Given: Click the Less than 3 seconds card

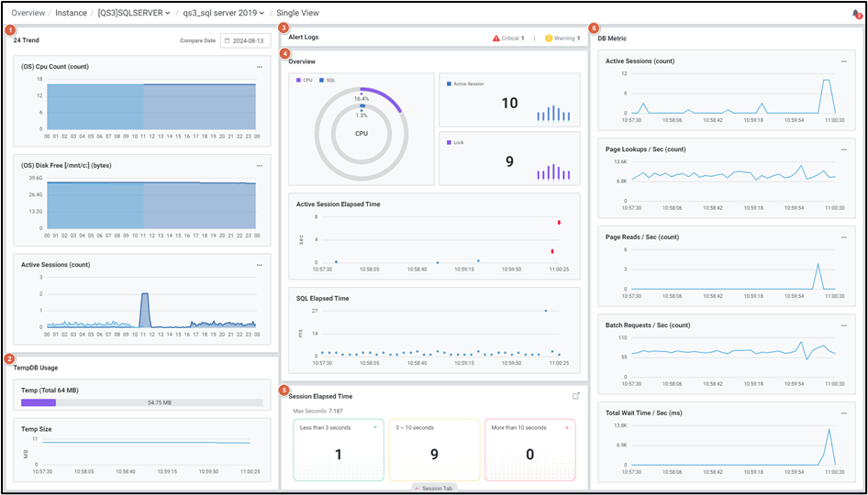Looking at the screenshot, I should (x=337, y=450).
